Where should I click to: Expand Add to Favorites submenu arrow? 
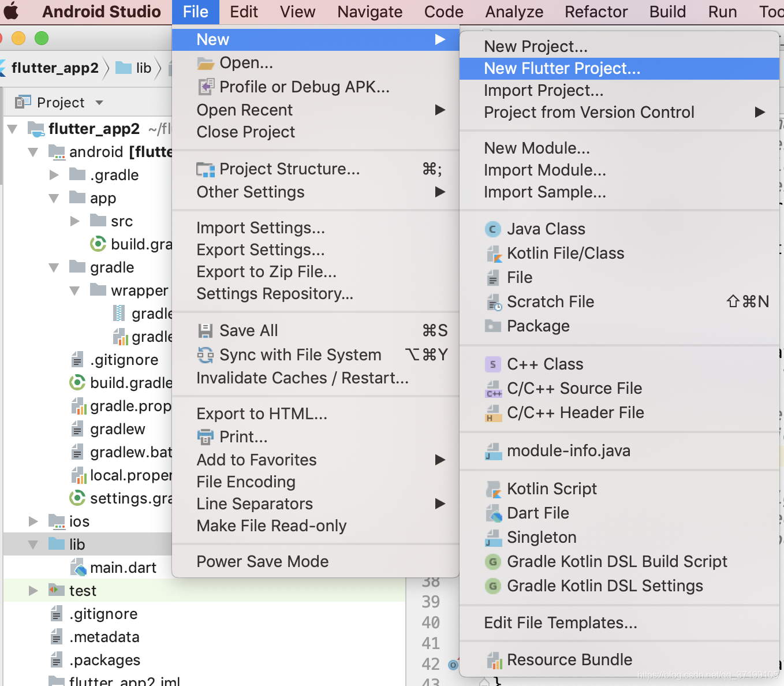[x=440, y=460]
